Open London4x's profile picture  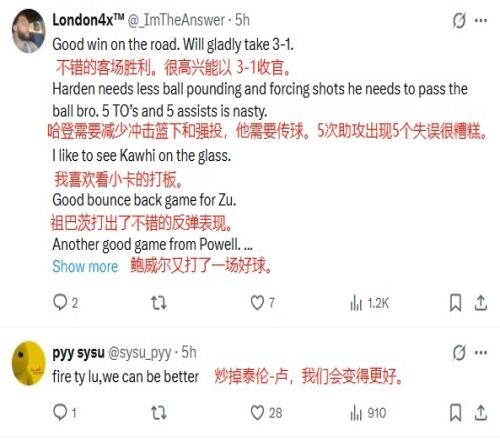28,31
